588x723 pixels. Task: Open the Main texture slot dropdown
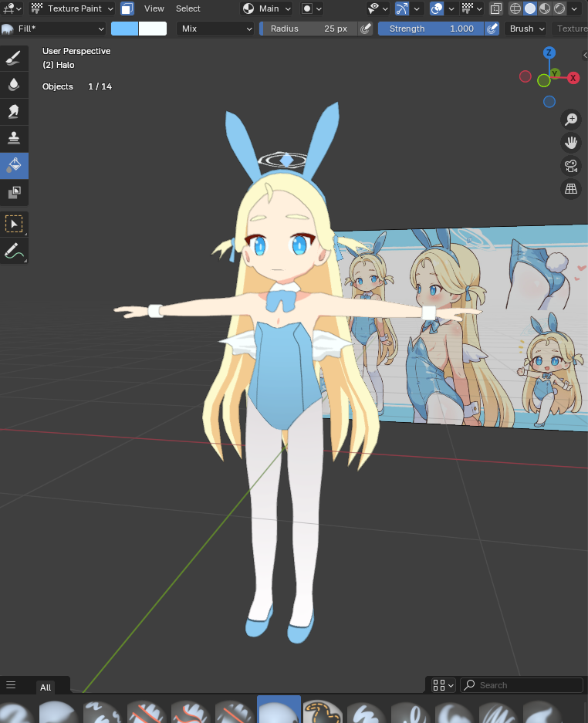266,8
